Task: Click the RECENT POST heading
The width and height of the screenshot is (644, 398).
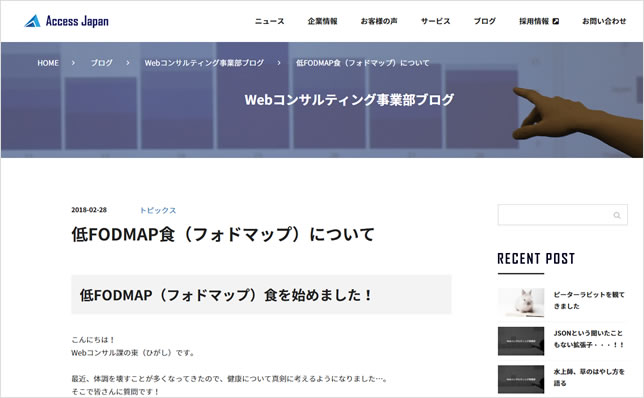Action: coord(536,258)
